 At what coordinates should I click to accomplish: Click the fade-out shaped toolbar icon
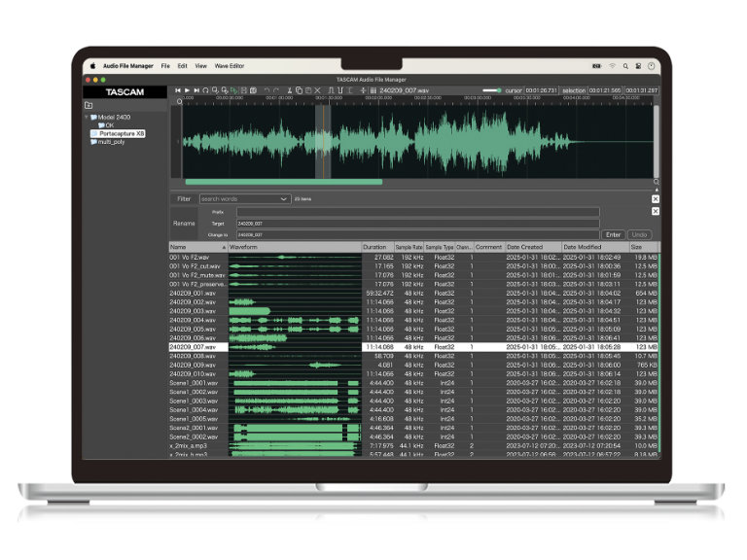[340, 90]
